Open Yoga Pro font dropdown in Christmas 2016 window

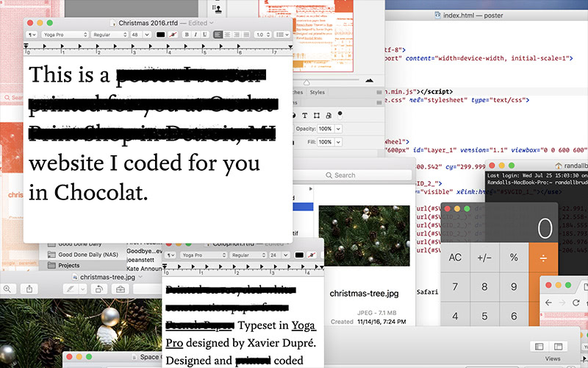pos(65,35)
